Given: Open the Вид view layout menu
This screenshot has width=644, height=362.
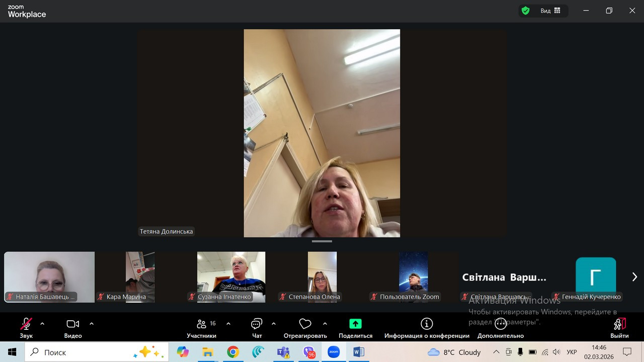Looking at the screenshot, I should [x=550, y=11].
